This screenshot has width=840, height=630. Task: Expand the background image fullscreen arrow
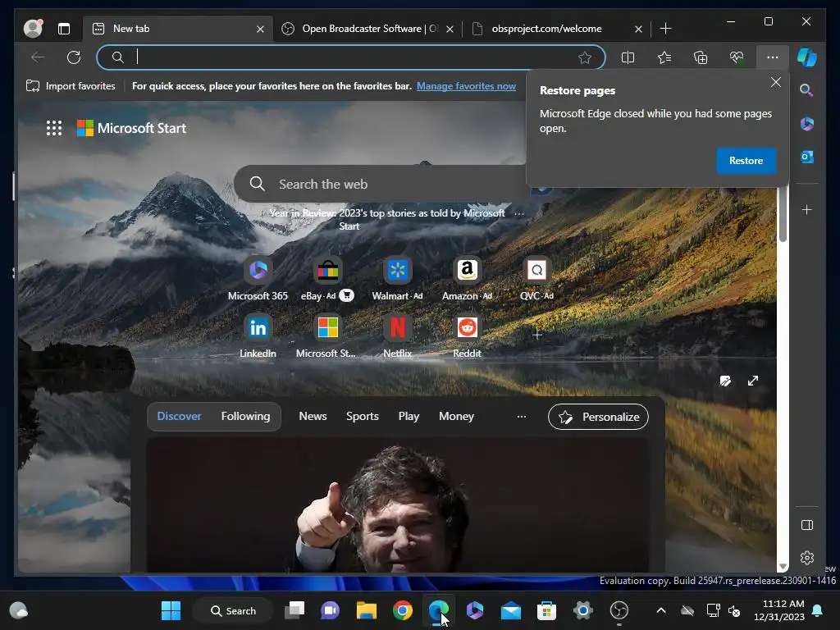(753, 381)
